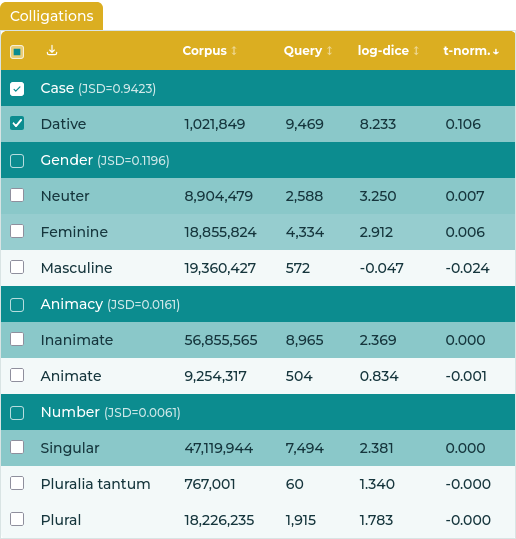The image size is (516, 539).
Task: Check the Inanimate checkbox
Action: 17,339
